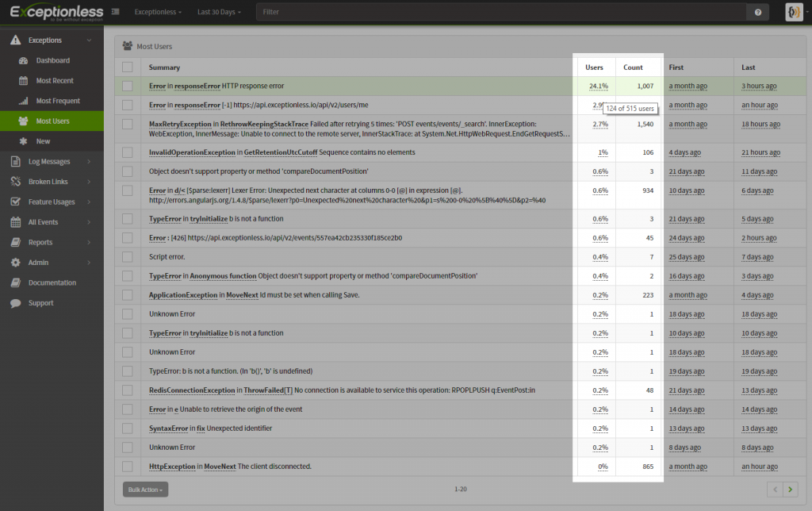This screenshot has height=511, width=812.
Task: Click the Feature Usages check icon
Action: coord(16,202)
